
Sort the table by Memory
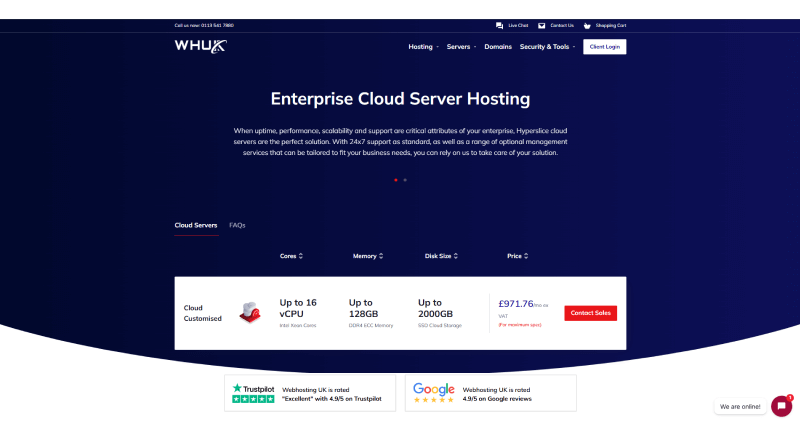368,256
